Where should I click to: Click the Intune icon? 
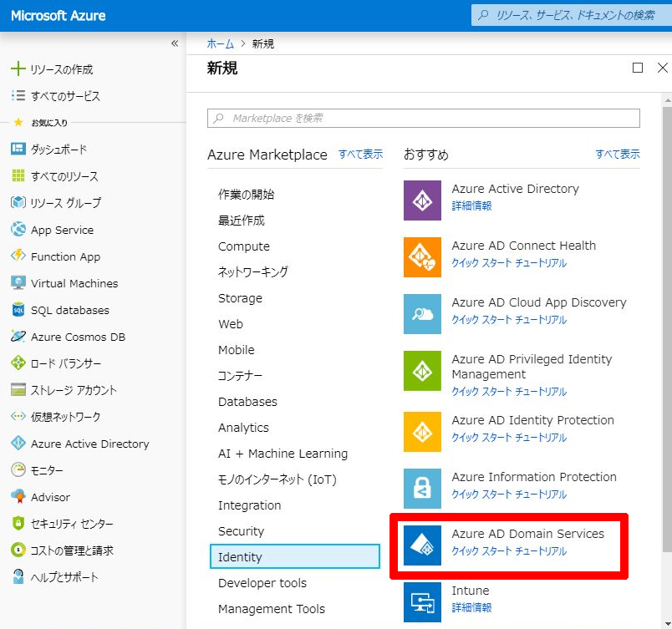[422, 601]
